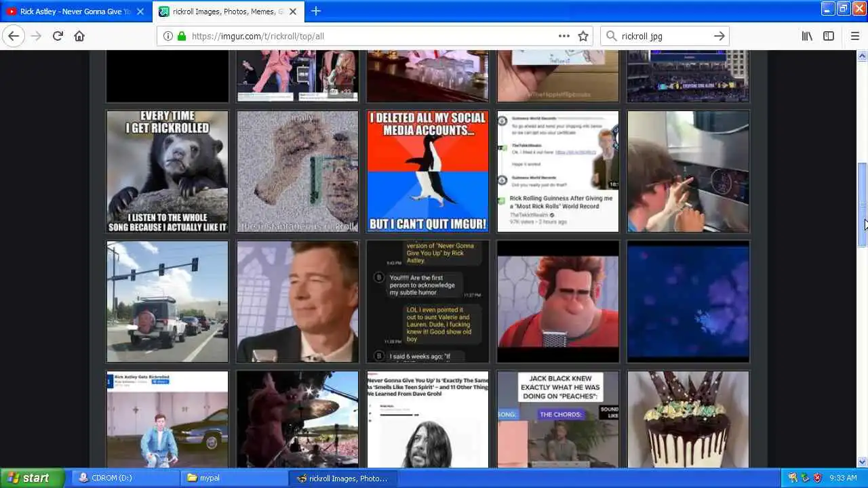Switch to the Rick Astley YouTube tab

[x=75, y=12]
